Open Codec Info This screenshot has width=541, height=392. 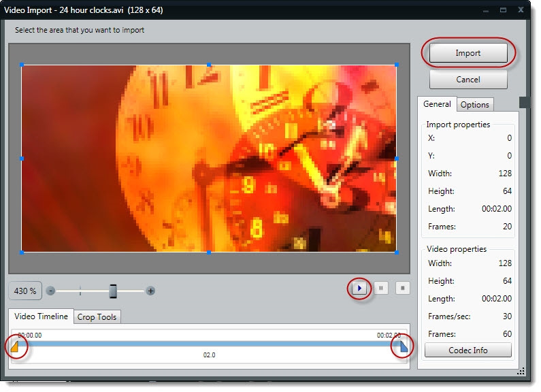(x=468, y=350)
